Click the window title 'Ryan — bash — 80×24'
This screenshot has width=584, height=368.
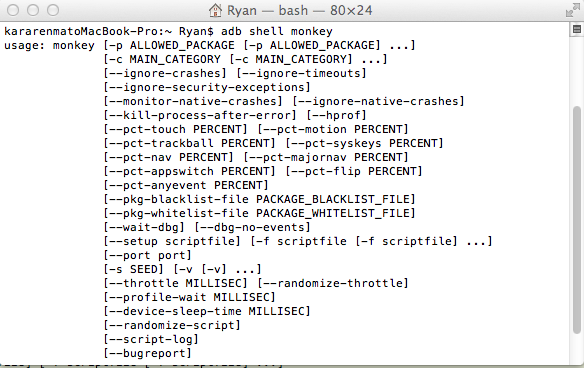click(300, 10)
